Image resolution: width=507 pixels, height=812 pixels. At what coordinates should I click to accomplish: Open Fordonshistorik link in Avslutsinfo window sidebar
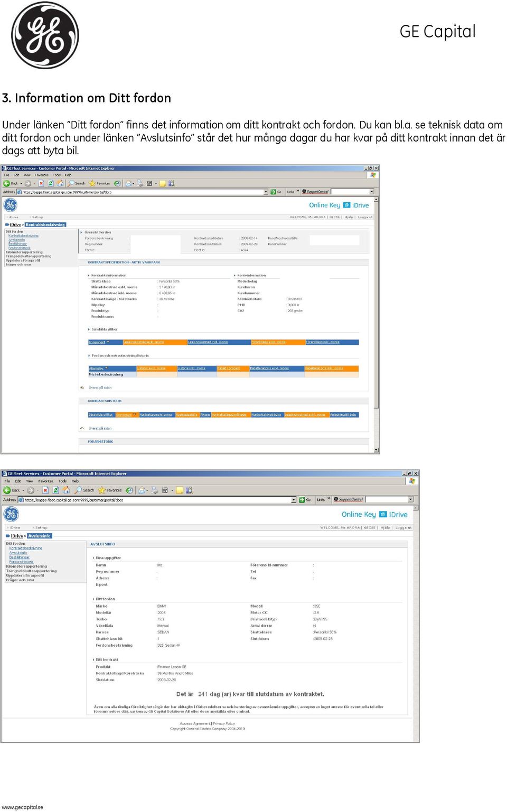(21, 562)
